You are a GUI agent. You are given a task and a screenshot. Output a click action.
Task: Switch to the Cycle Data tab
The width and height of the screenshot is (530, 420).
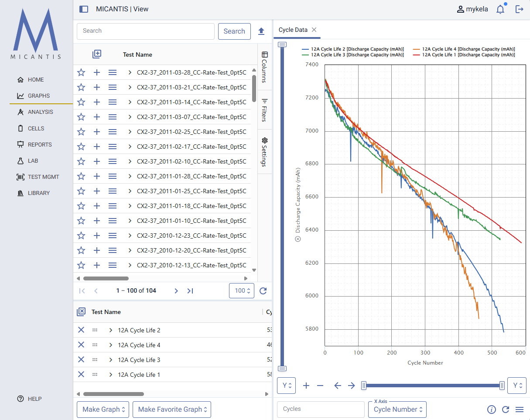[293, 30]
